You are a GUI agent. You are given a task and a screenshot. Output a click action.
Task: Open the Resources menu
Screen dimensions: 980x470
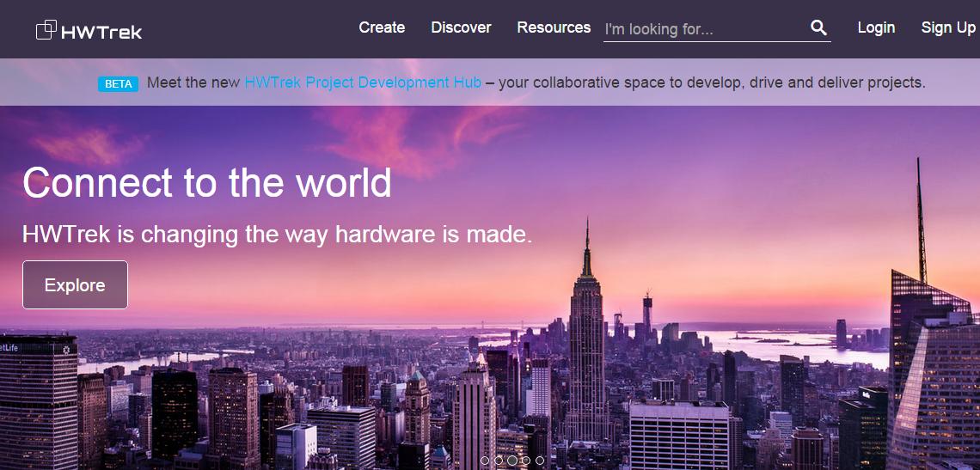point(554,27)
